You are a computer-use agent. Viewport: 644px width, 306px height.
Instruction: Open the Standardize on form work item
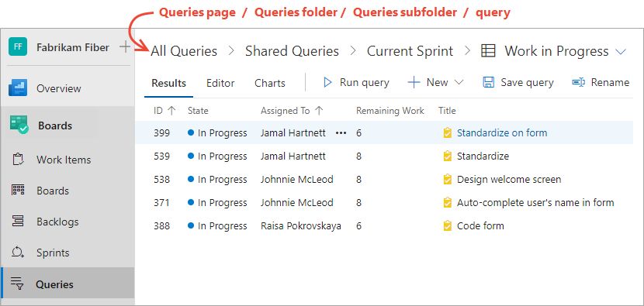(502, 133)
